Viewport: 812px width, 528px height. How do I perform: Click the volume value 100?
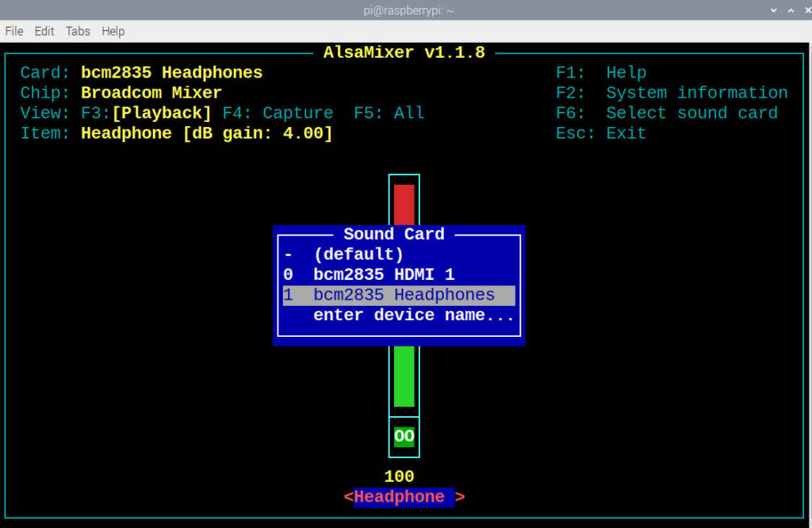tap(399, 476)
